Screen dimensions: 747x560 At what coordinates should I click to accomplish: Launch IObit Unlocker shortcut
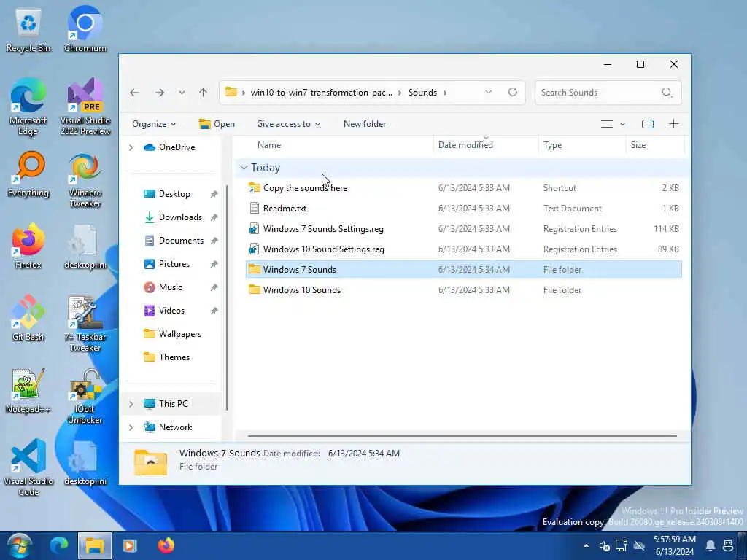click(x=85, y=396)
